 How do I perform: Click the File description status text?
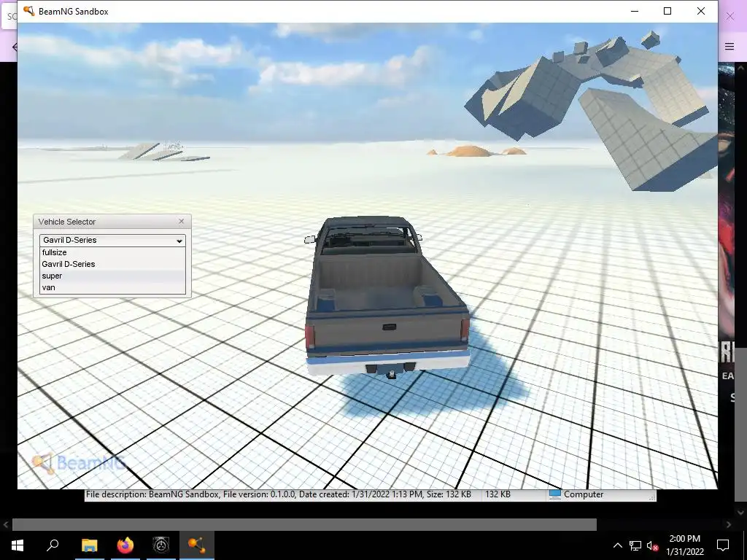[x=279, y=494]
